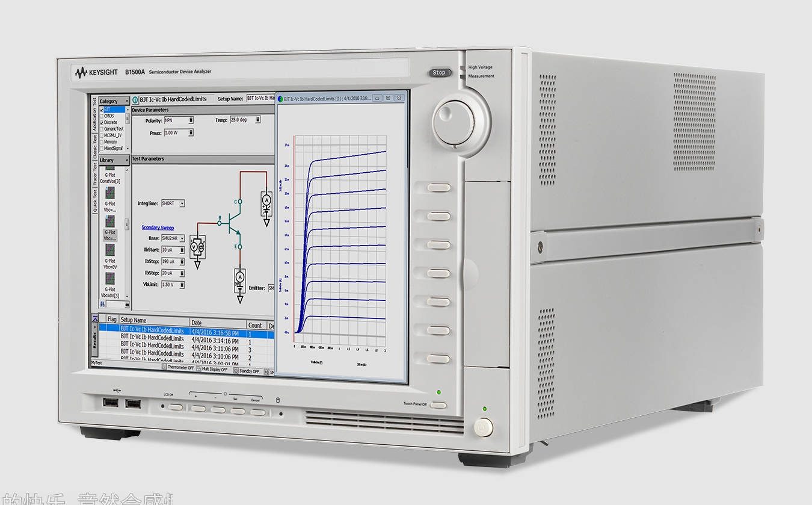Switch to the Tracer Test tab
The image size is (812, 505).
[94, 174]
